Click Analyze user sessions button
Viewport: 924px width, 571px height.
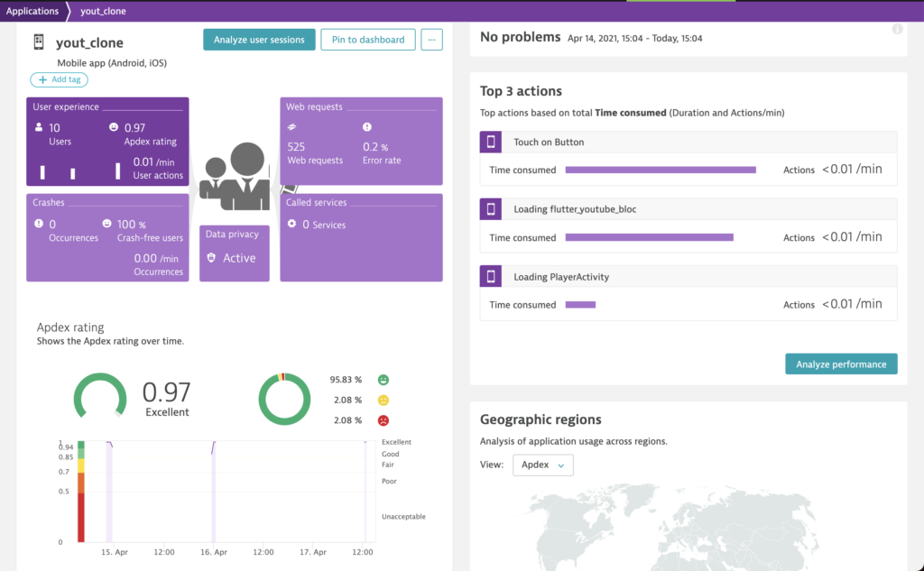pyautogui.click(x=259, y=40)
